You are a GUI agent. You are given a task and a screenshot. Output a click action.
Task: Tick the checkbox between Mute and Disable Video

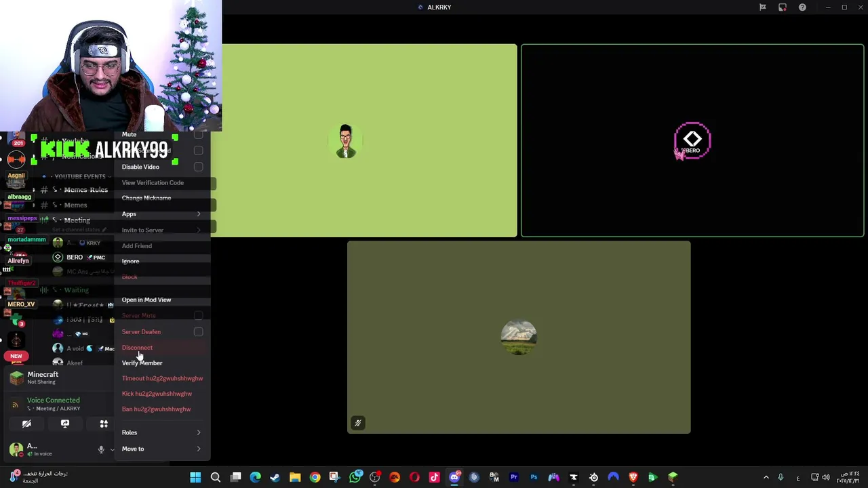click(x=198, y=150)
